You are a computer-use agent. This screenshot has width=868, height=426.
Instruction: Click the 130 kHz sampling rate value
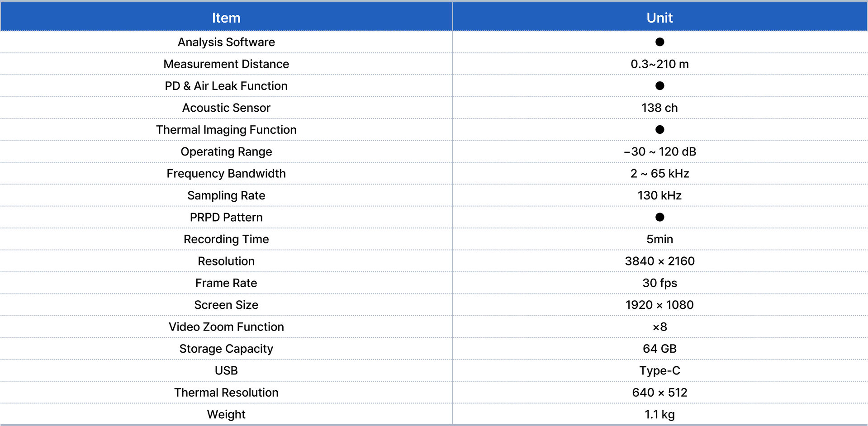coord(659,196)
